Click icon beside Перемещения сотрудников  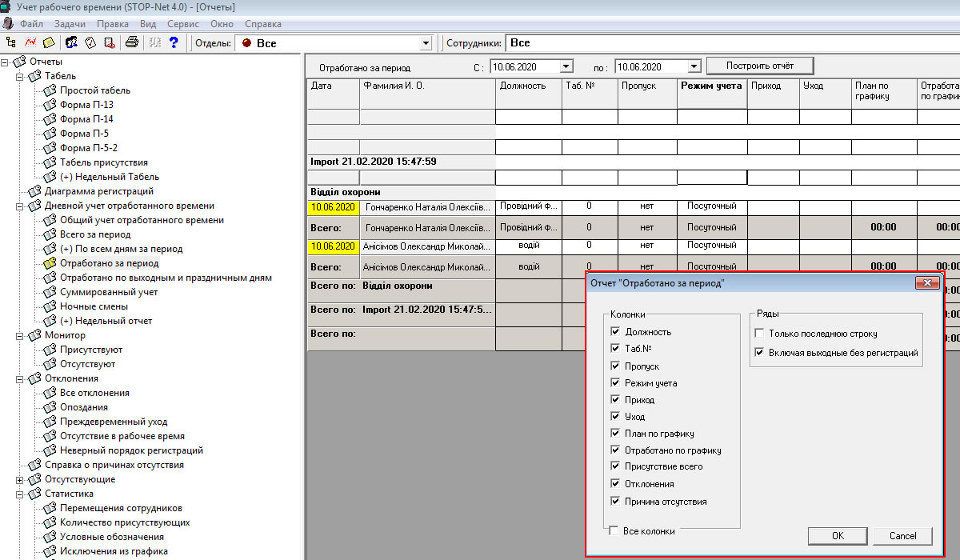click(50, 508)
